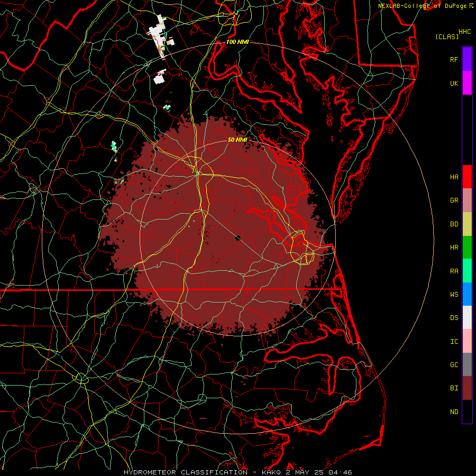Click the HR green legend swatch
Screen dimensions: 476x476
pos(467,248)
